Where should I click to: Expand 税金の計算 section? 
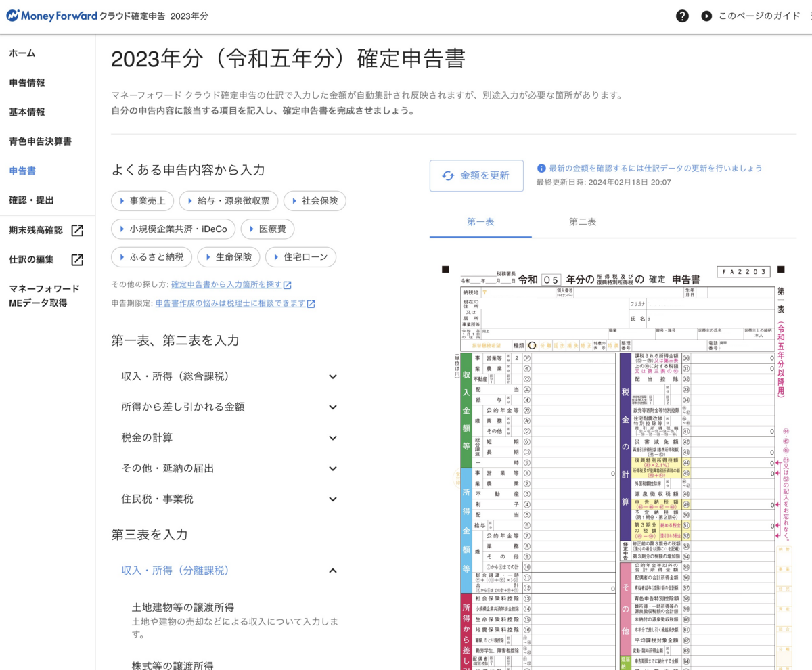point(229,438)
